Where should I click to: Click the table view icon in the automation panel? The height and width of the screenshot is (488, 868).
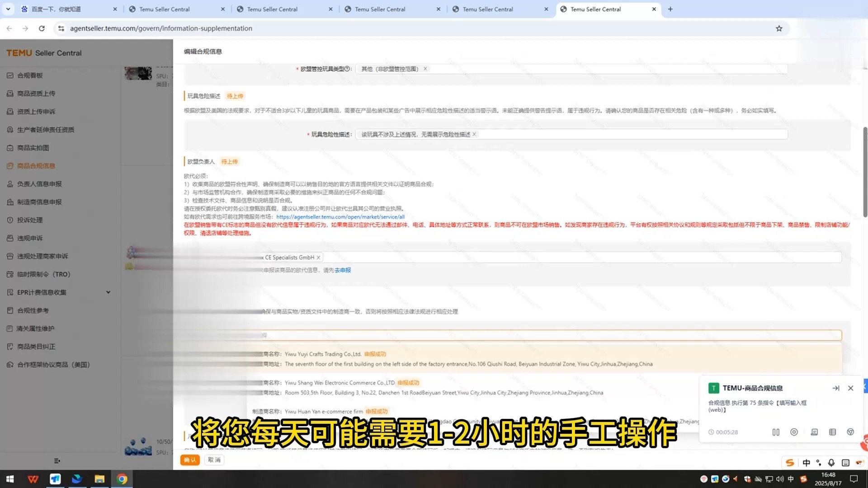[832, 432]
